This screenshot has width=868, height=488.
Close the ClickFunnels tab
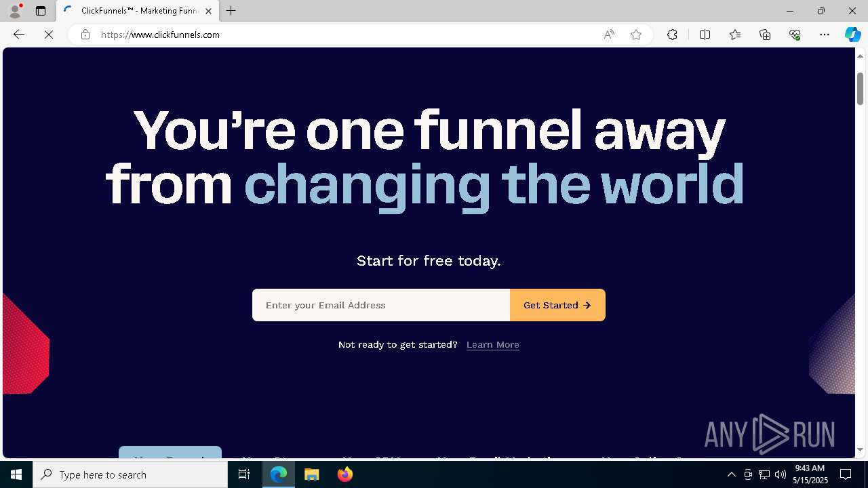pyautogui.click(x=208, y=11)
